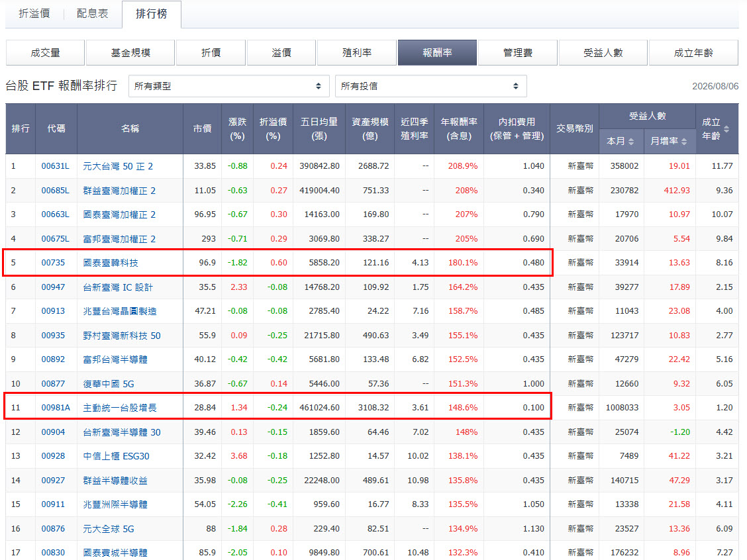Open 主動統一台股增長 fund page
The image size is (747, 560).
coord(120,408)
